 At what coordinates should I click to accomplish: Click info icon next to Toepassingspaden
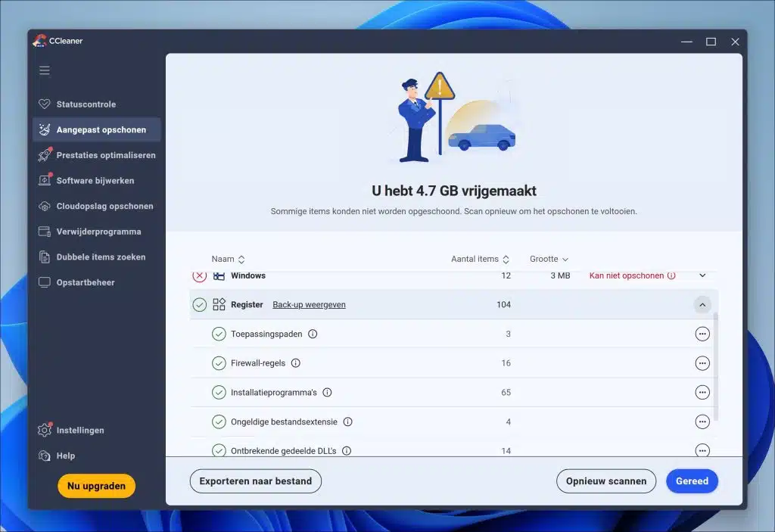[x=313, y=334]
